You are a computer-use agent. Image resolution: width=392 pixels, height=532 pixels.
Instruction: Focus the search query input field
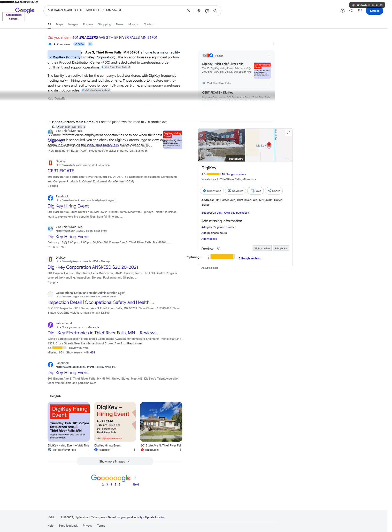click(115, 10)
